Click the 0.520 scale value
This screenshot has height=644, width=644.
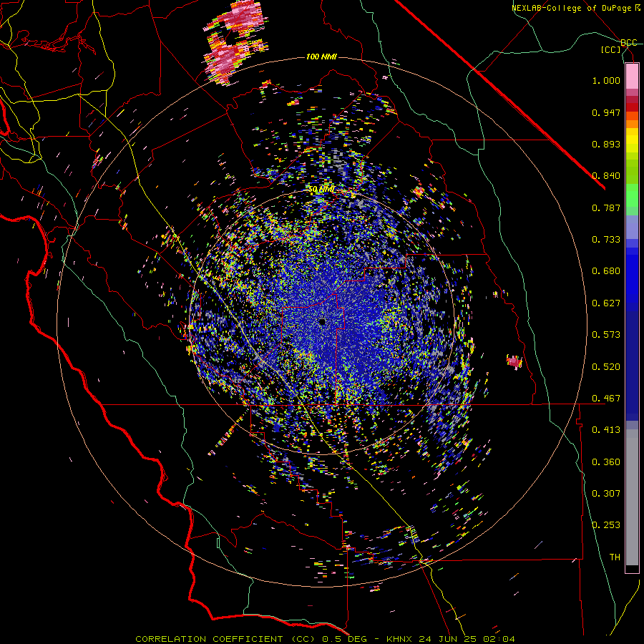pyautogui.click(x=606, y=367)
